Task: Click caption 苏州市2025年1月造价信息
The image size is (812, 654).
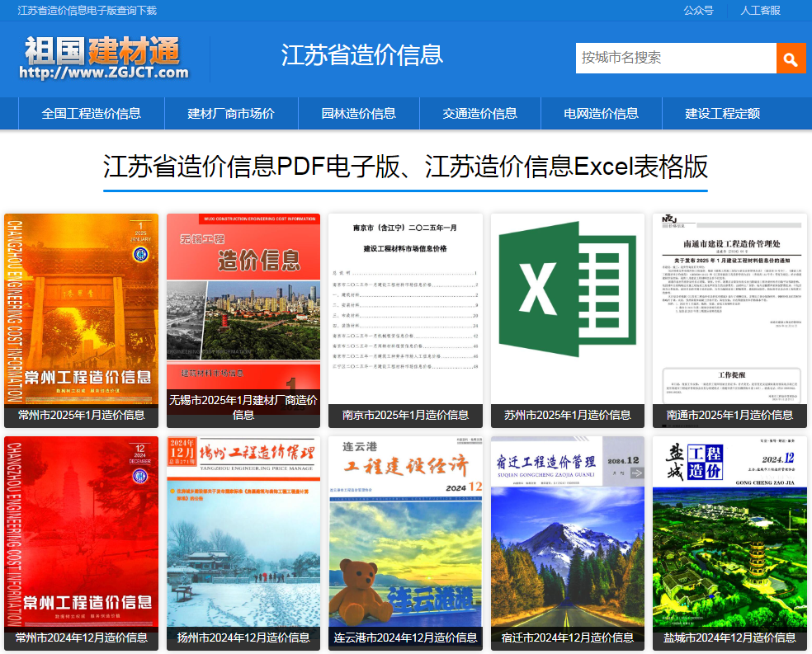Action: tap(568, 415)
